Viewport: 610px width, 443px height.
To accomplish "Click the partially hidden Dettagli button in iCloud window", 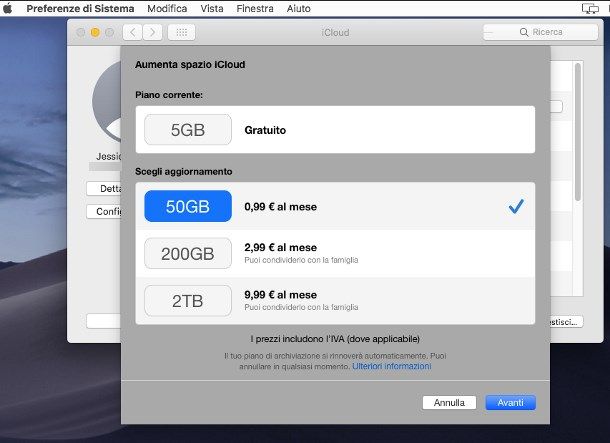I will pyautogui.click(x=103, y=189).
